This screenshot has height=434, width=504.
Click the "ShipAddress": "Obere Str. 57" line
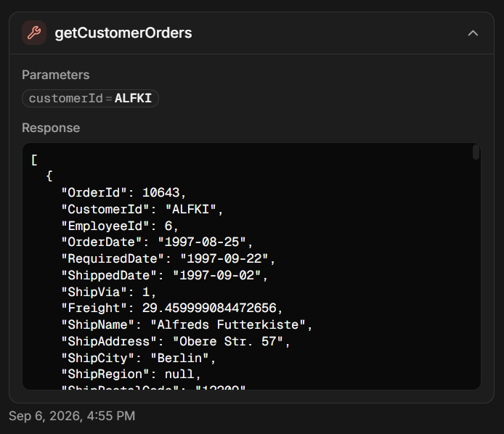coord(176,342)
